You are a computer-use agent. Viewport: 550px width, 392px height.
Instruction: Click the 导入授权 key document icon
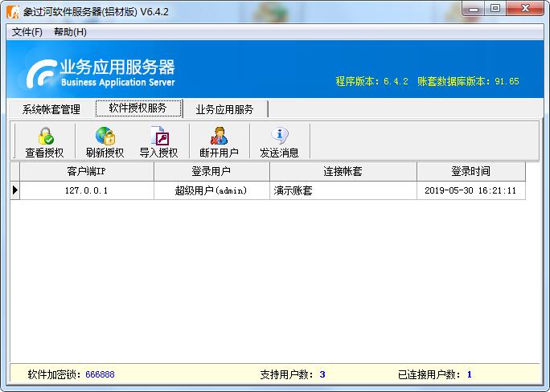coord(159,136)
